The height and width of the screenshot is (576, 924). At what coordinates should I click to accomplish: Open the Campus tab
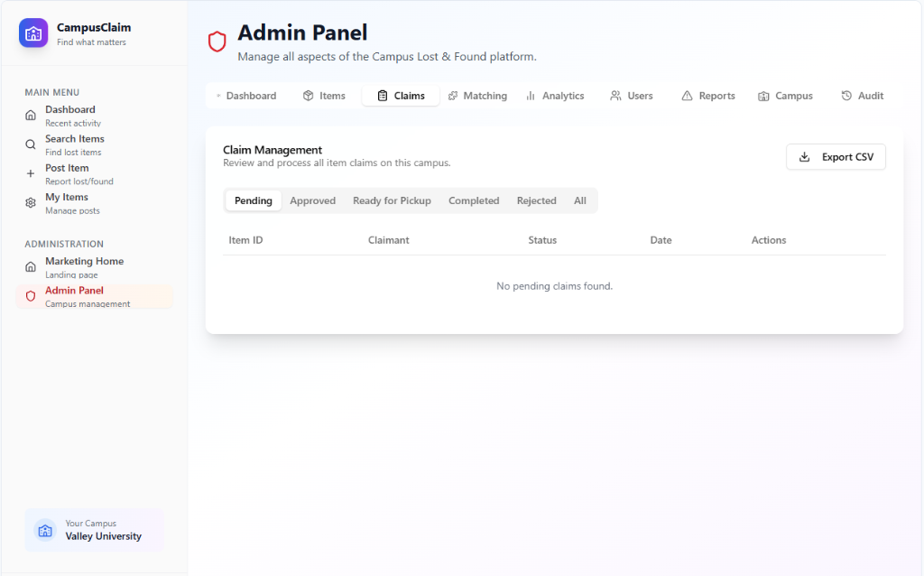786,96
